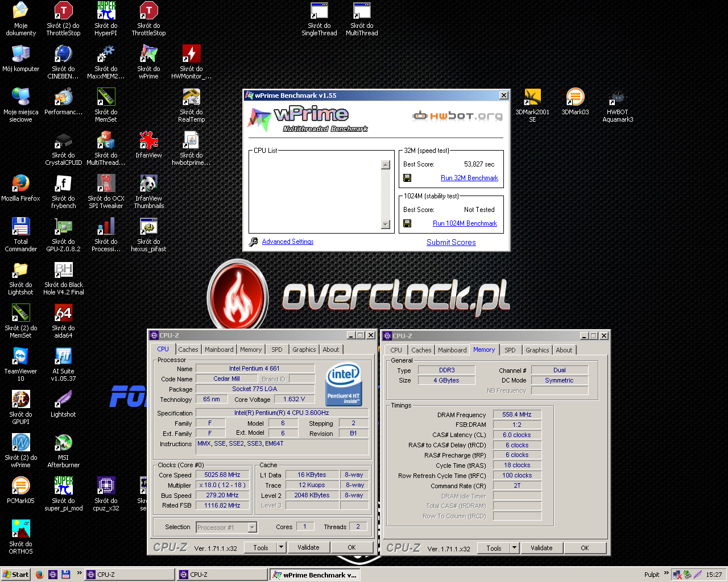Image resolution: width=728 pixels, height=582 pixels.
Task: Click the Intel Pentium 4 HT logo
Action: point(344,385)
